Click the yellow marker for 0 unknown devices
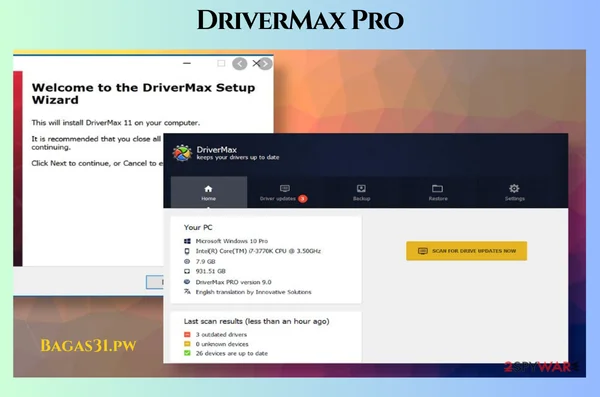The image size is (600, 397). (187, 344)
